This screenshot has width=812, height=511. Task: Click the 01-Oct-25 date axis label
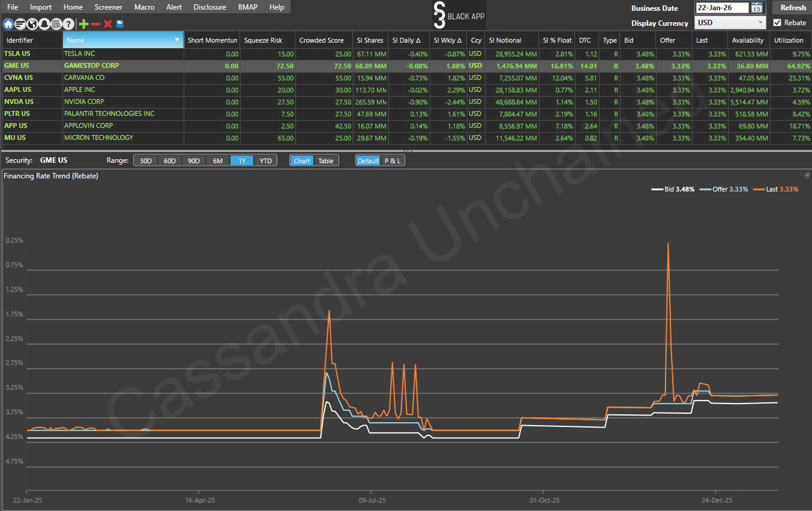click(544, 500)
